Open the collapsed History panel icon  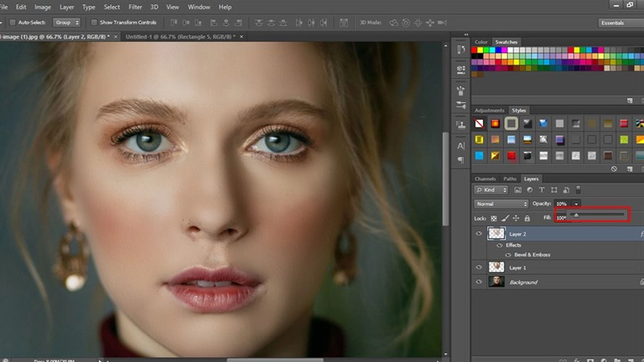tap(461, 49)
